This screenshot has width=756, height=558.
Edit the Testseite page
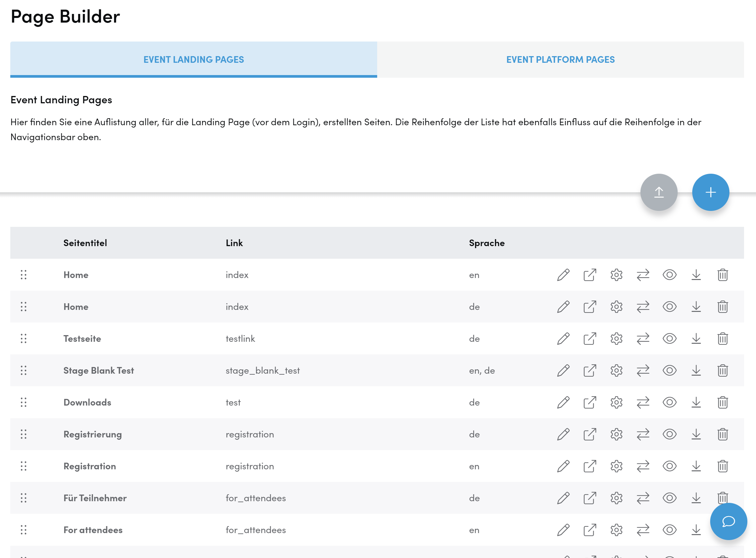point(563,338)
